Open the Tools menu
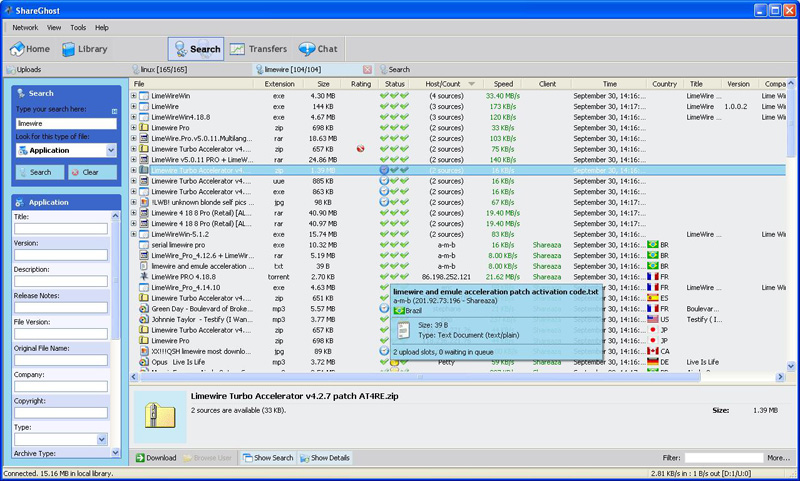 (78, 28)
